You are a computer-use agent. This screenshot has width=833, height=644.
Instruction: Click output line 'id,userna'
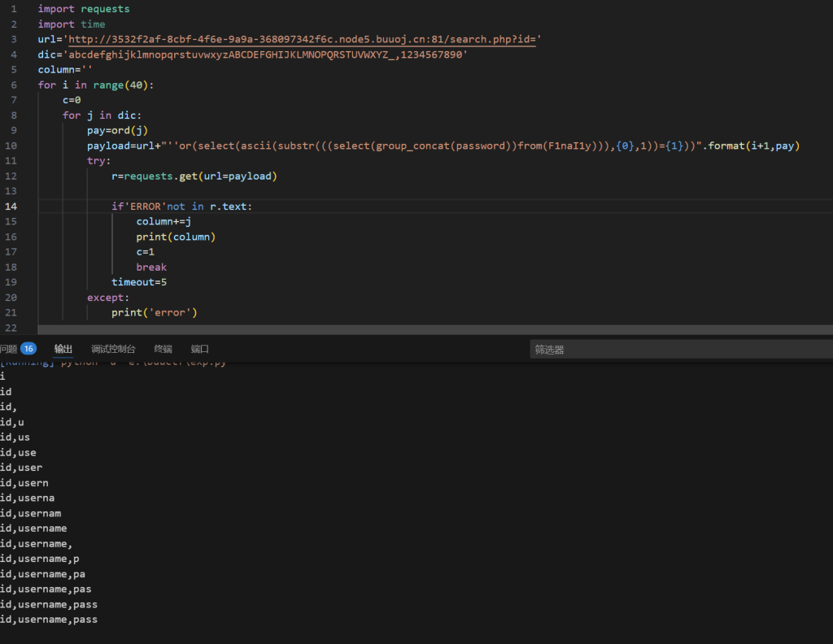point(27,498)
